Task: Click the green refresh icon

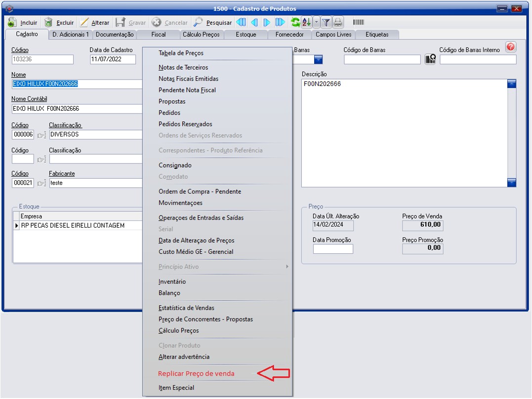Action: [295, 22]
